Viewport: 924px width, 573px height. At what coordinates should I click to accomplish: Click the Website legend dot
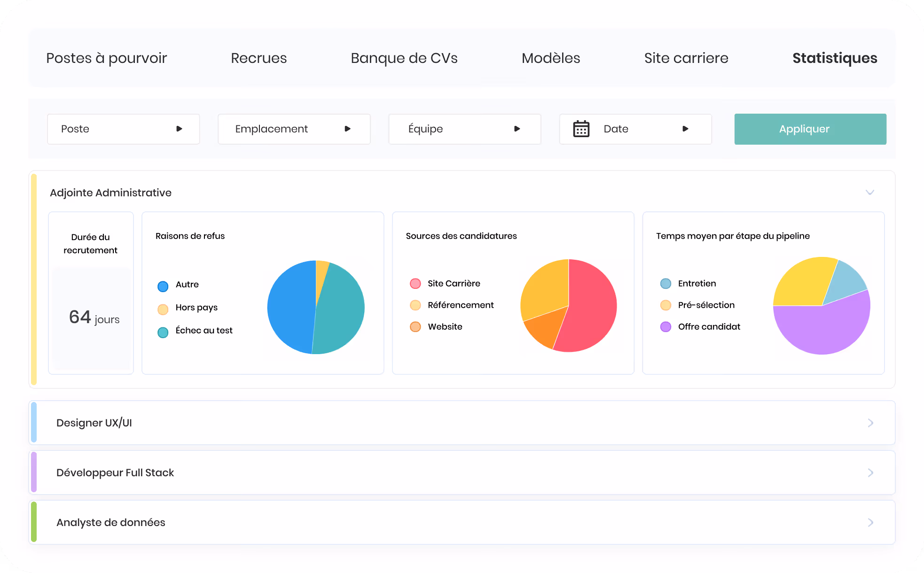(x=415, y=326)
